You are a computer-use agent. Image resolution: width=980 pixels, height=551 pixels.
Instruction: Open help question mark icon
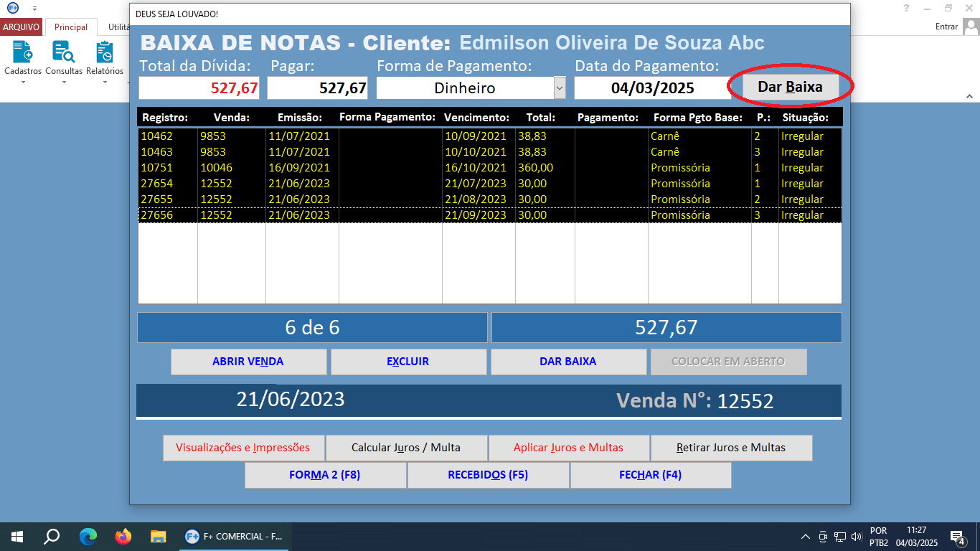click(x=907, y=8)
